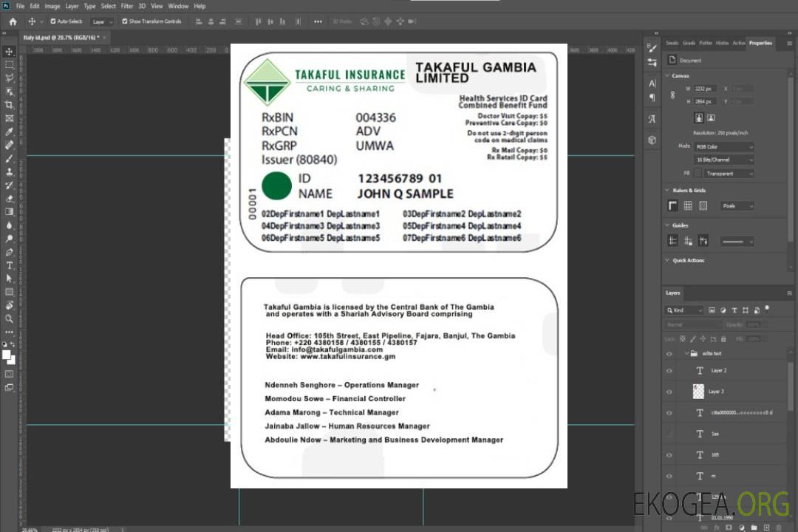
Task: Switch to the Swatches panel tab
Action: tap(672, 44)
